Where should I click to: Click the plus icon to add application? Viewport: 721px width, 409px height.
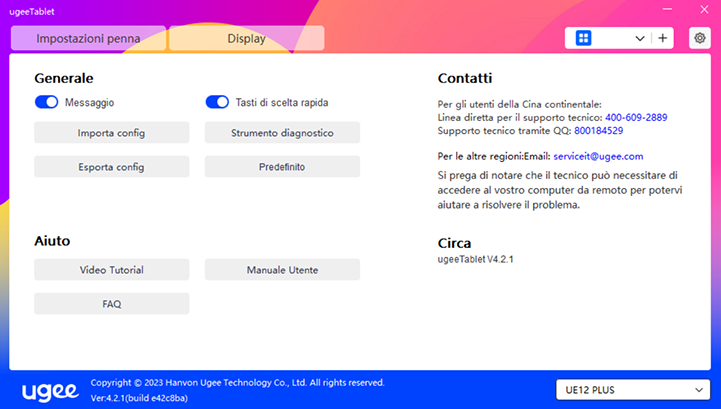(x=663, y=38)
